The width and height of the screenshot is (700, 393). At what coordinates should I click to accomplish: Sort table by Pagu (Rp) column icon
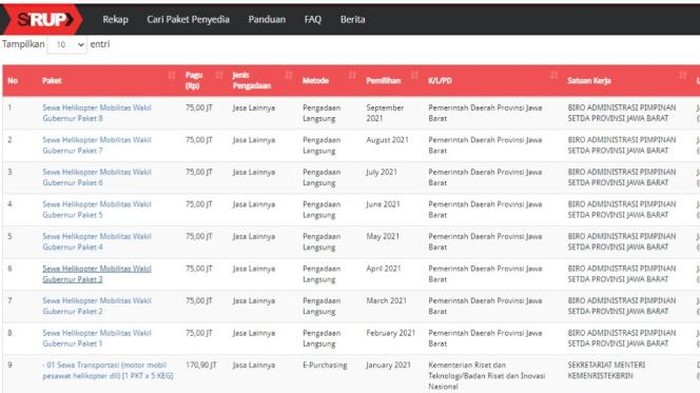click(219, 75)
